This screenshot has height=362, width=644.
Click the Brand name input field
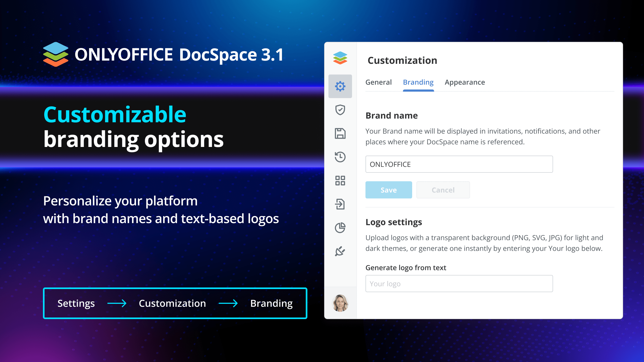pos(459,164)
